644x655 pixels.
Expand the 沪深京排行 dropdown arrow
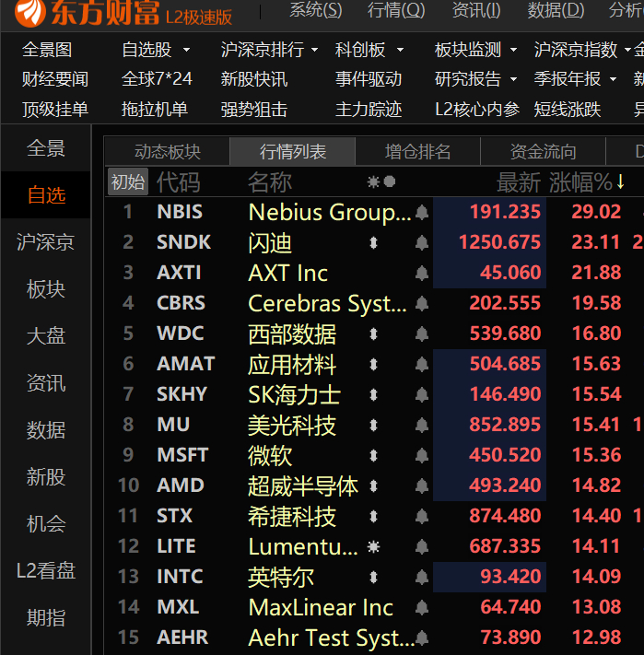coord(314,50)
